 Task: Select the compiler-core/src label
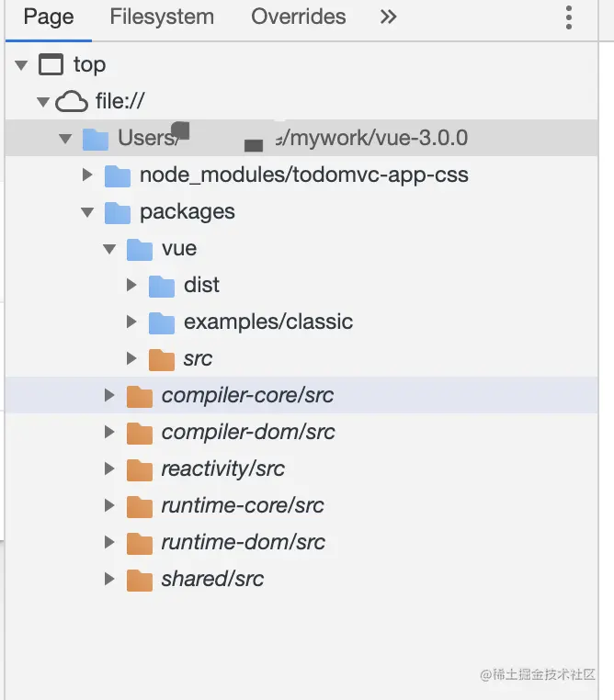247,395
